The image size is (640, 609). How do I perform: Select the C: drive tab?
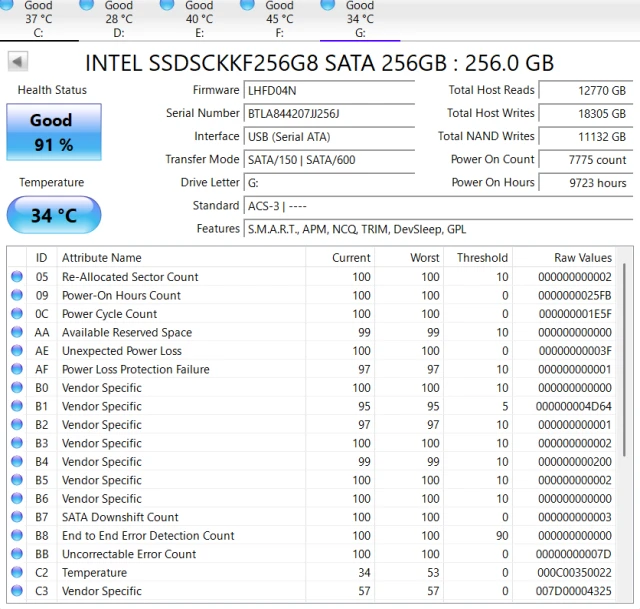click(x=38, y=19)
